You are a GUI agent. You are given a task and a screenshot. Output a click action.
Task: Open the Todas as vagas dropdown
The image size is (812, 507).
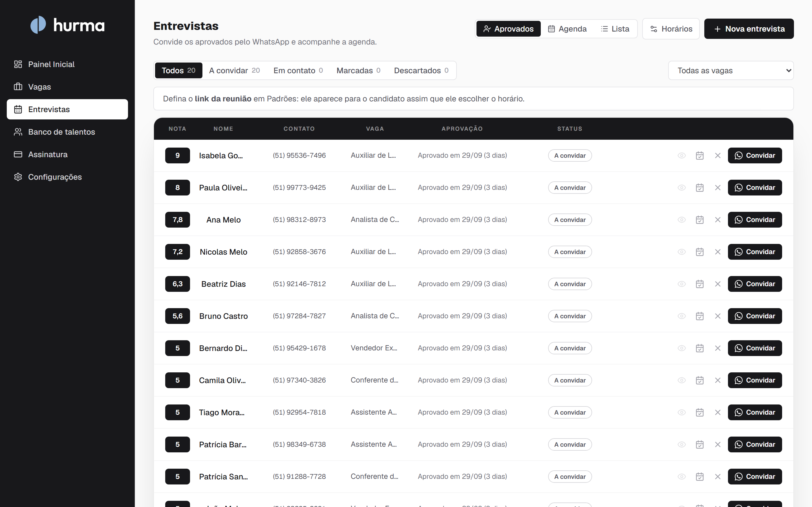(731, 70)
